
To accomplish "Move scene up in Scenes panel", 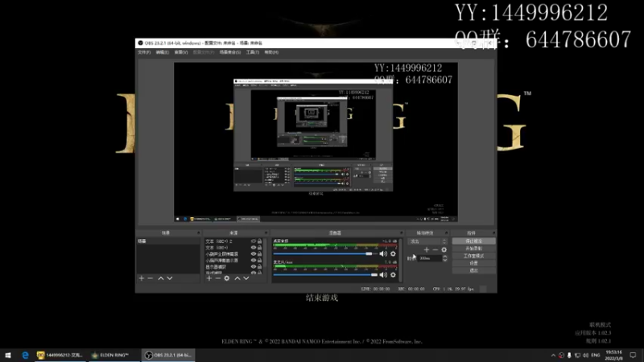I will [x=161, y=278].
